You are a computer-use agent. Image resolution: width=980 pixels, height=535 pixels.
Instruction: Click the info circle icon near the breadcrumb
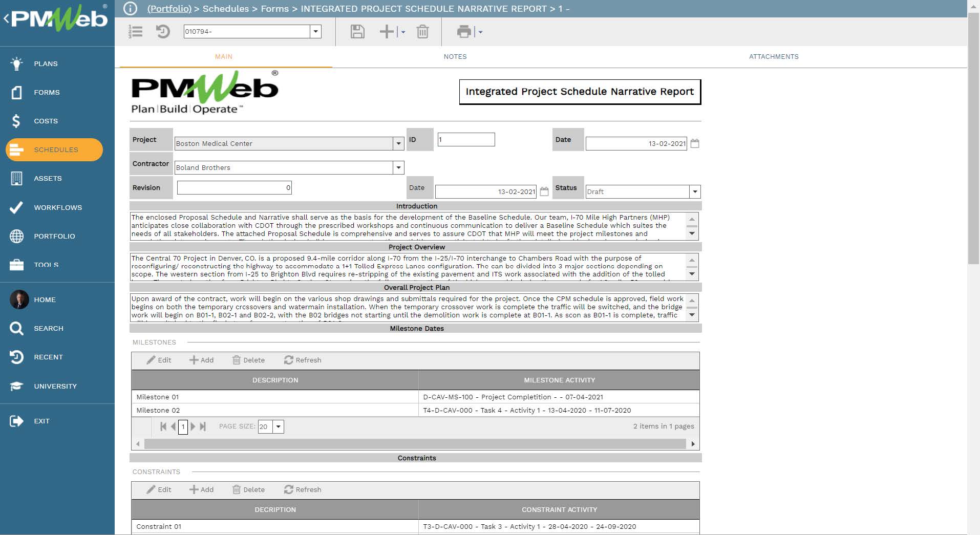click(129, 8)
